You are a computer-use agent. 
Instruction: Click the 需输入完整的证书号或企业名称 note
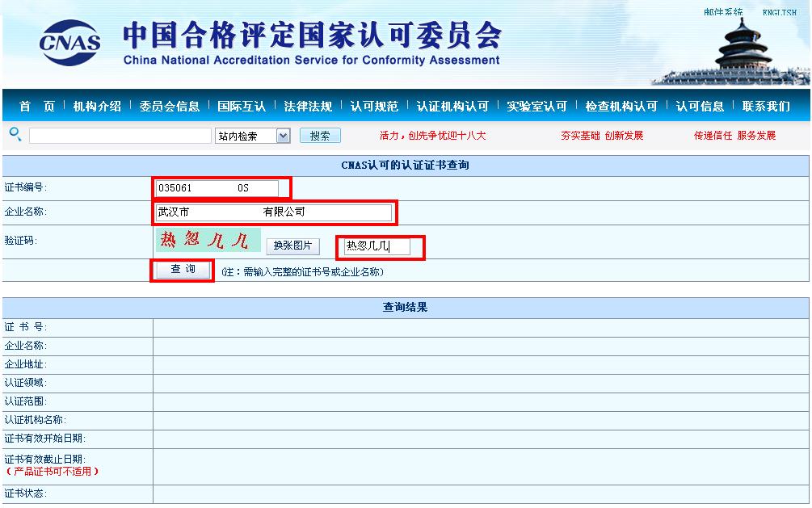(x=302, y=272)
